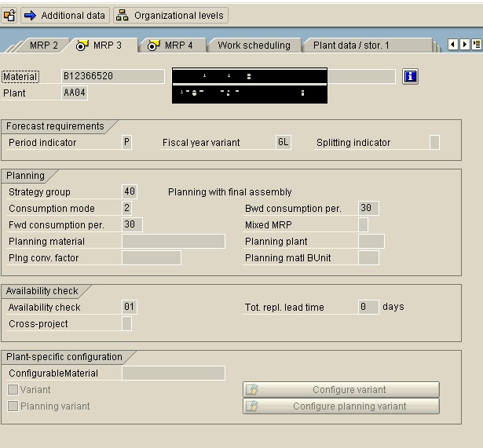
Task: Click the Planning material field
Action: pos(174,241)
